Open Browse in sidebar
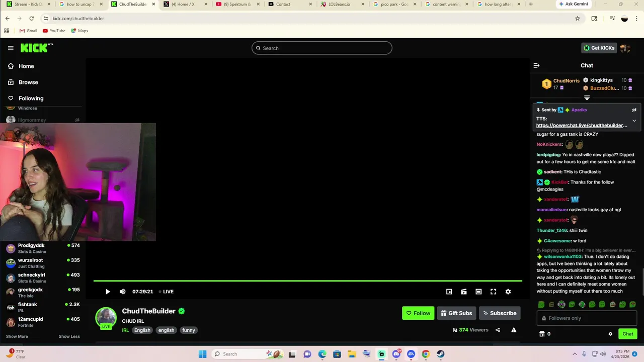 (28, 82)
